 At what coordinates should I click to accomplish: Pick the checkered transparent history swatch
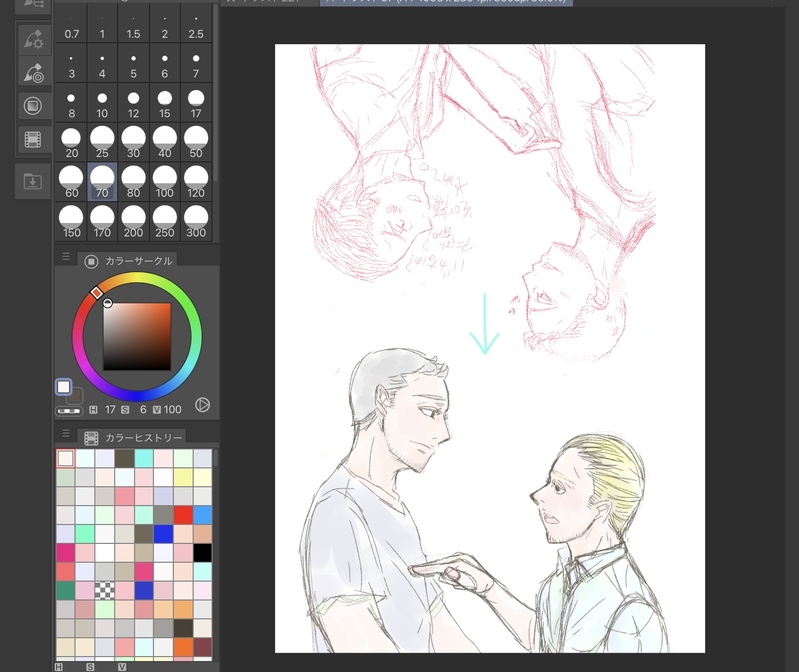point(104,590)
